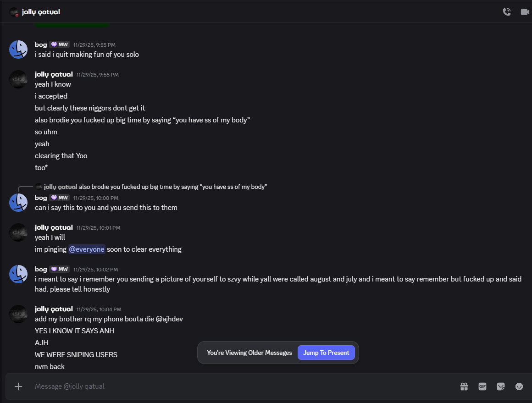Image resolution: width=532 pixels, height=403 pixels.
Task: Open the emoji picker
Action: coord(519,386)
